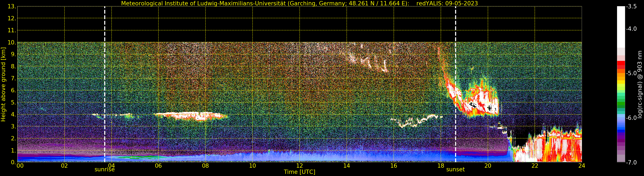Click the '10' time axis tick label

(252, 166)
